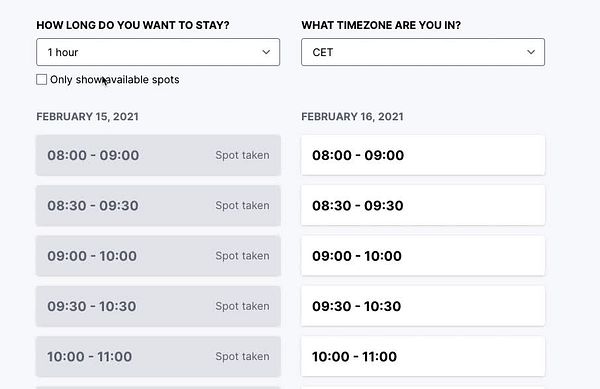Click the What timezone are you in label
This screenshot has width=600, height=389.
pyautogui.click(x=381, y=25)
